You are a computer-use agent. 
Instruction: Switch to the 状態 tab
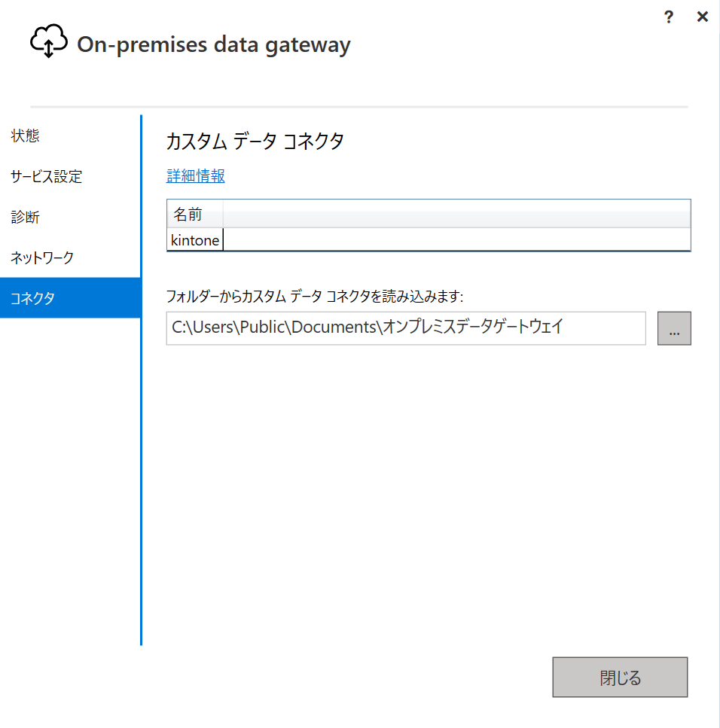[x=26, y=136]
